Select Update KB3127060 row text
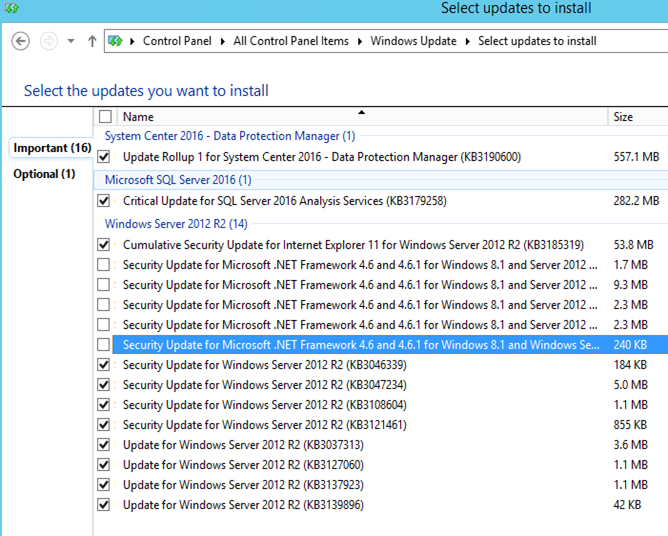The height and width of the screenshot is (536, 668). [x=243, y=465]
